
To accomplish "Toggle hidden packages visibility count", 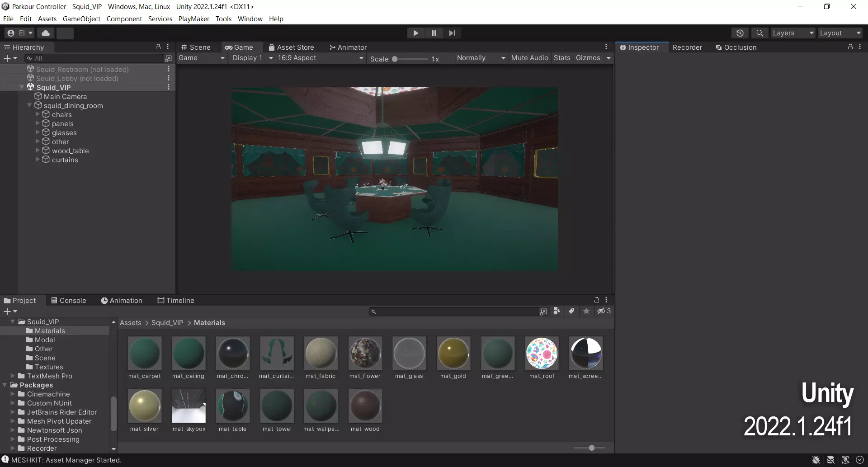I will click(x=604, y=311).
